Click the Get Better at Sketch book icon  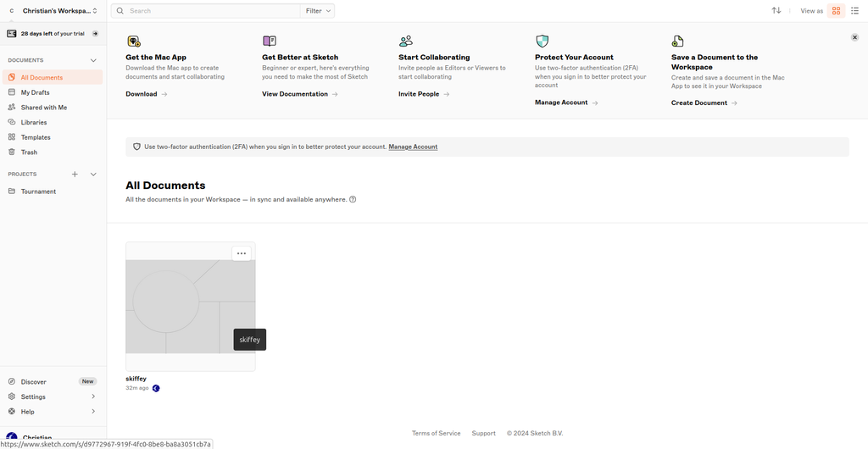tap(269, 41)
